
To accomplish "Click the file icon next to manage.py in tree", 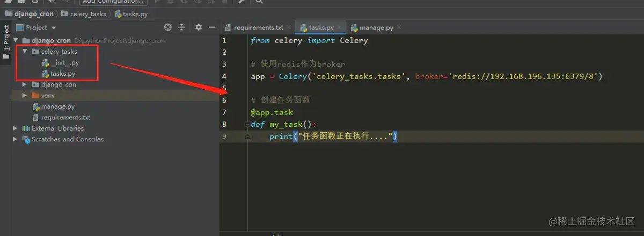I will coord(36,106).
